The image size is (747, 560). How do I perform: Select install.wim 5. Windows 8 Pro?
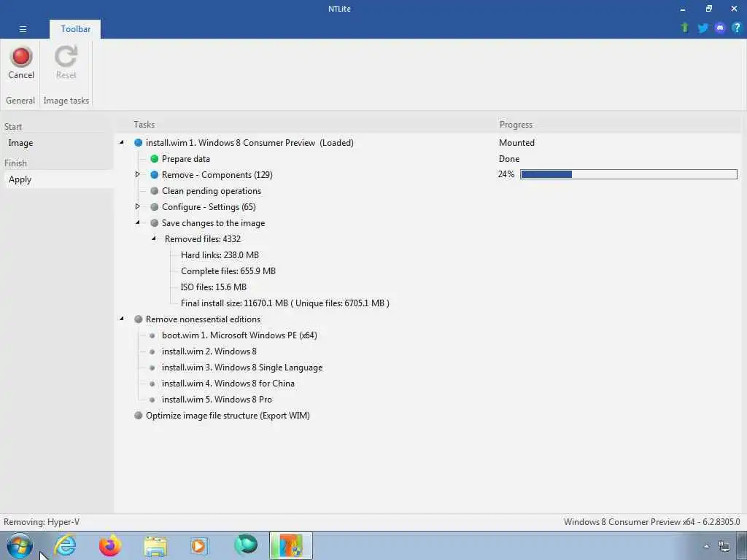[x=217, y=400]
